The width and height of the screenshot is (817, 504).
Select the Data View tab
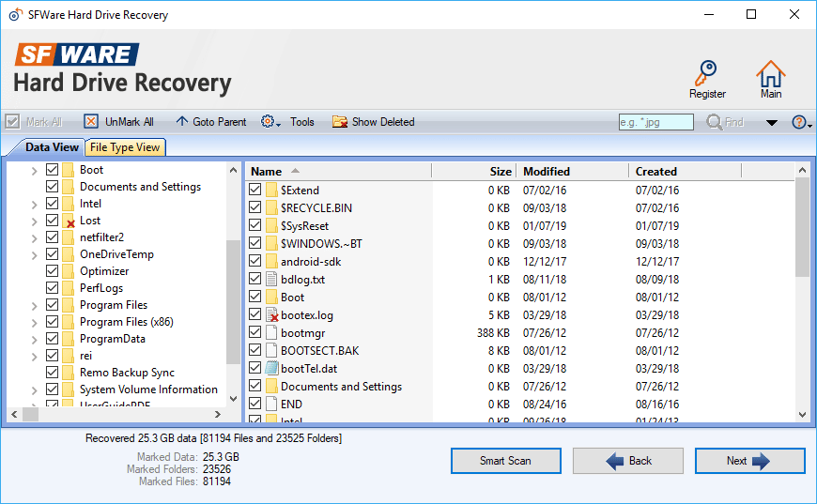click(x=52, y=147)
